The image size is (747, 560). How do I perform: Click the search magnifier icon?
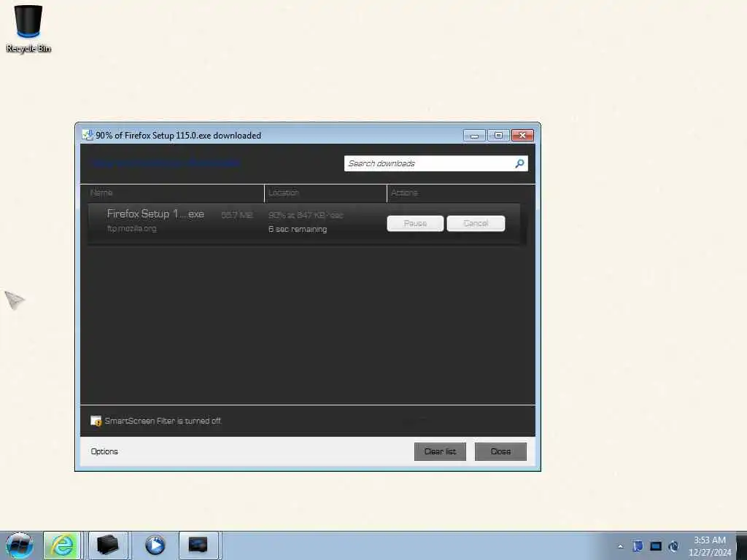coord(519,163)
